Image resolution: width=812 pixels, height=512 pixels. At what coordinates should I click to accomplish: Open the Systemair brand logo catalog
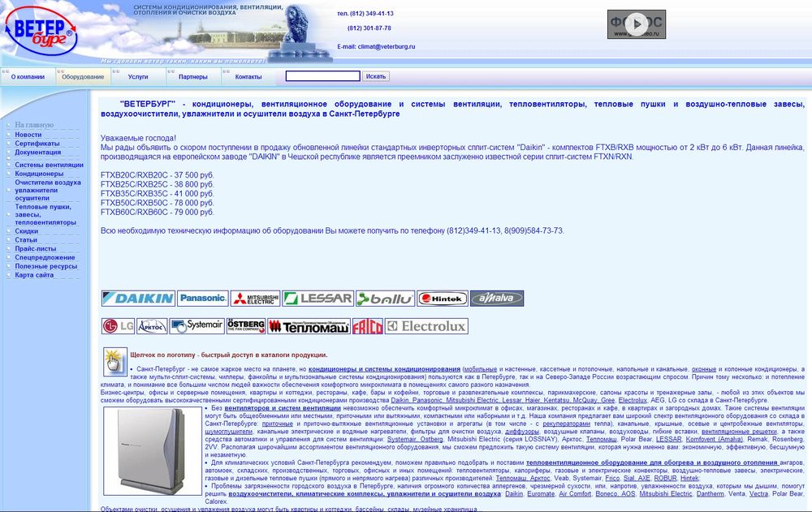click(x=197, y=326)
